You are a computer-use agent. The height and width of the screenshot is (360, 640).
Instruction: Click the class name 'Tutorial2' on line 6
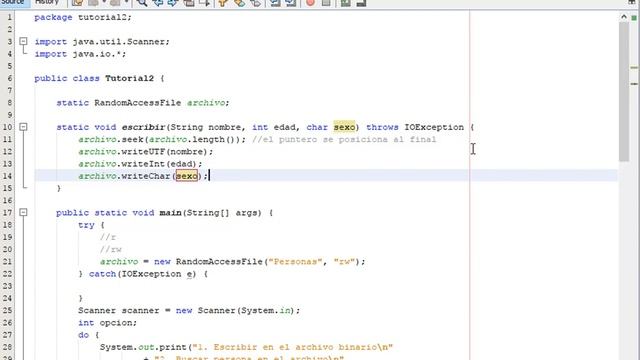click(x=129, y=78)
